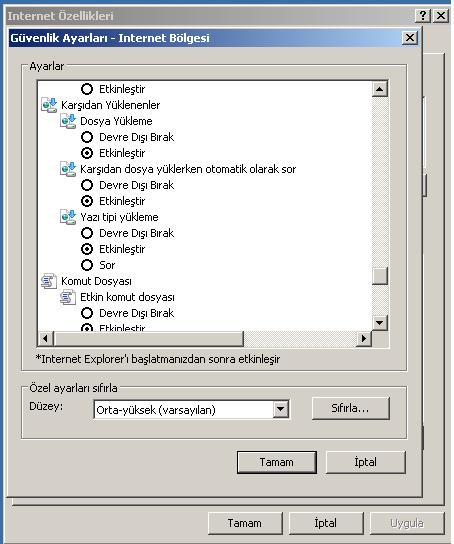454x544 pixels.
Task: Click the Yazı tipi yükleme icon
Action: [x=68, y=217]
